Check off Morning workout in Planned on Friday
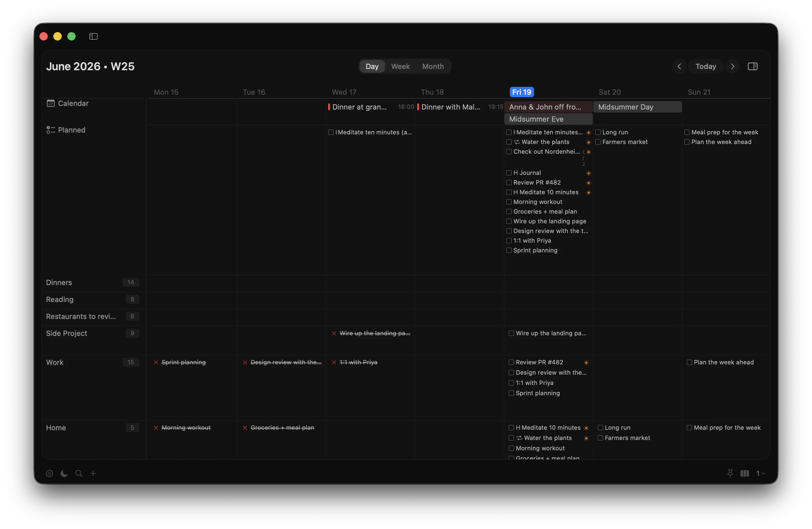Viewport: 812px width, 529px height. click(x=509, y=202)
